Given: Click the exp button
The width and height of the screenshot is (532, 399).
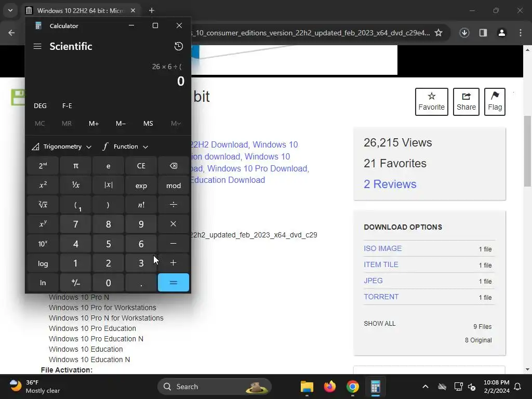Looking at the screenshot, I should click(141, 185).
